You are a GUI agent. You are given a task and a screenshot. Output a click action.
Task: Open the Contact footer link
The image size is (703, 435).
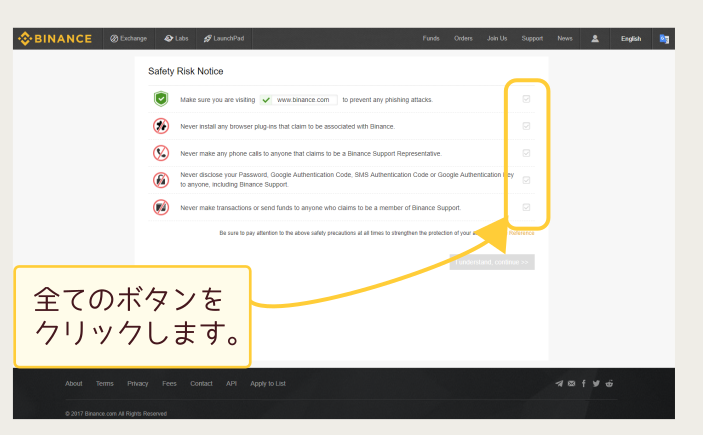pyautogui.click(x=201, y=383)
